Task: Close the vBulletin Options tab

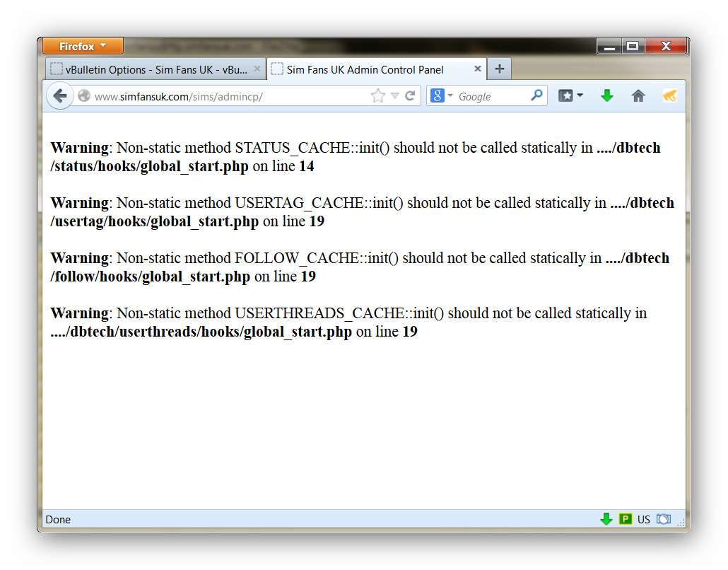Action: coord(257,69)
